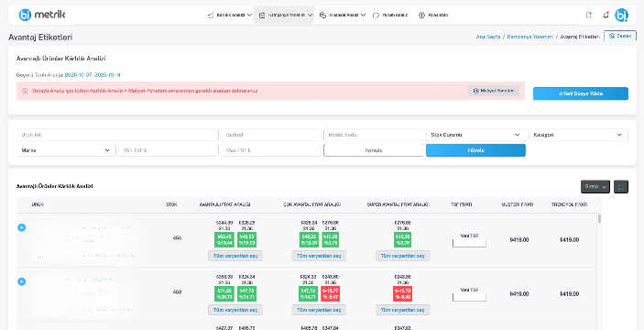The image size is (644, 330).
Task: Open the Karlılık Analizi menu
Action: [x=230, y=16]
